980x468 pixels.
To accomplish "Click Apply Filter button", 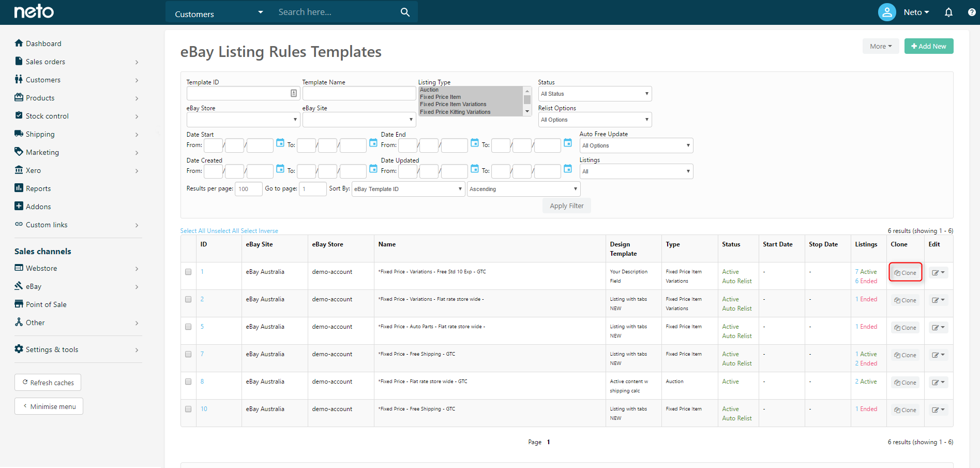I will pos(566,206).
